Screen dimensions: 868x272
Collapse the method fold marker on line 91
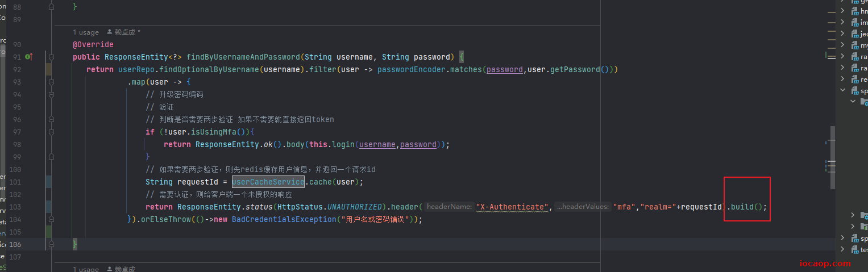pyautogui.click(x=51, y=57)
